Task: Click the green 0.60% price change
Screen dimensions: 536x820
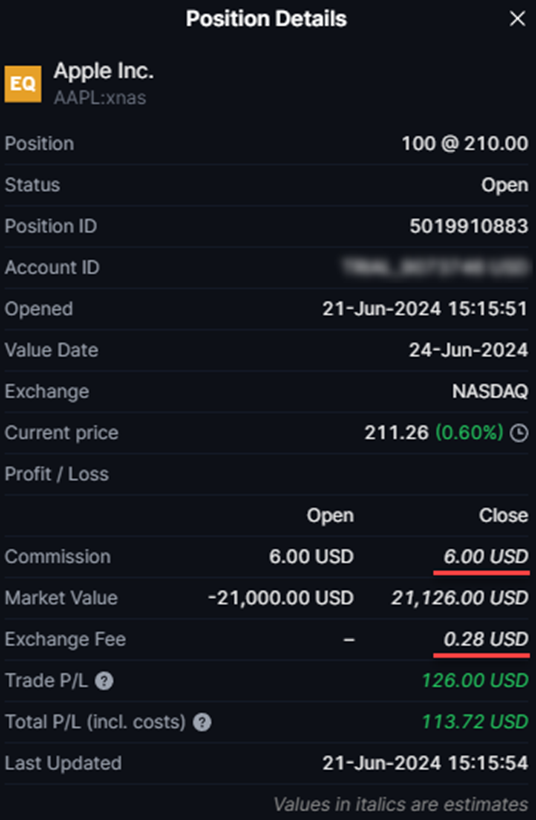Action: point(469,433)
